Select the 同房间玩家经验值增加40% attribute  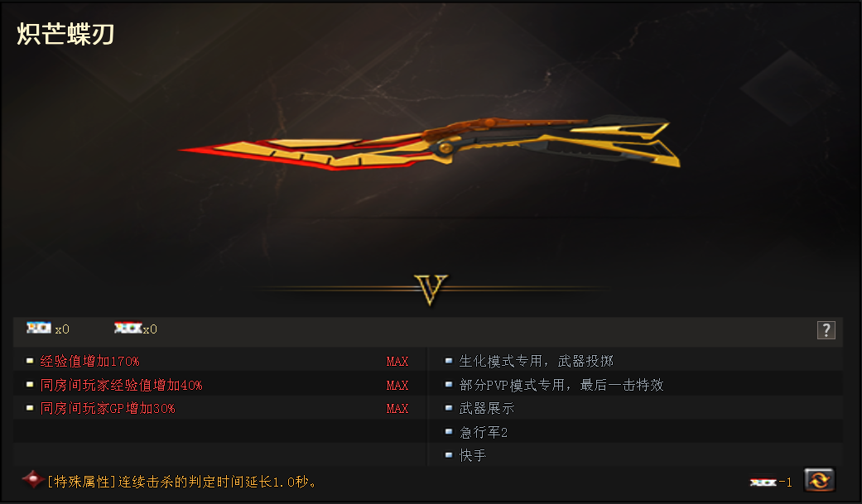tap(121, 386)
